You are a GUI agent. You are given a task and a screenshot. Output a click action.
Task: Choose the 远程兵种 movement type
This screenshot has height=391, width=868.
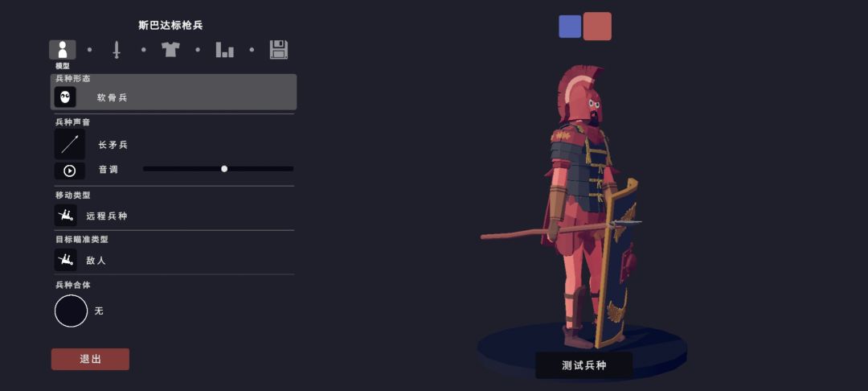pyautogui.click(x=107, y=216)
